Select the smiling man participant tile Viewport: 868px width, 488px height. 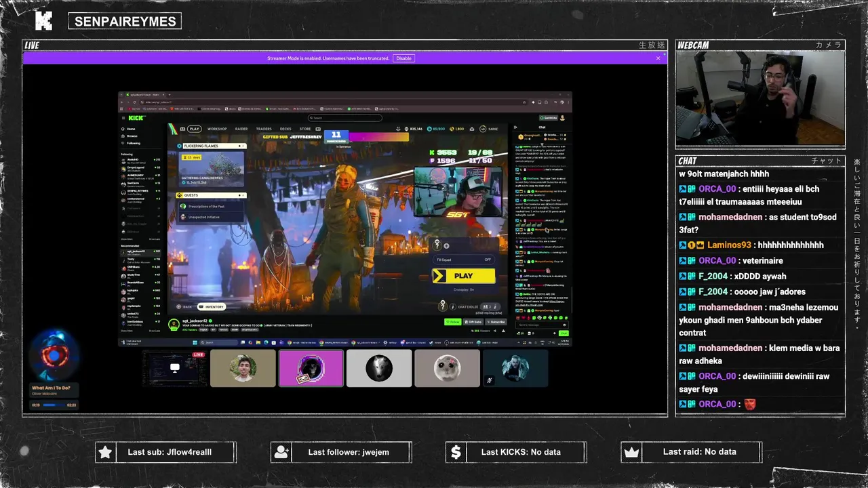pos(243,368)
